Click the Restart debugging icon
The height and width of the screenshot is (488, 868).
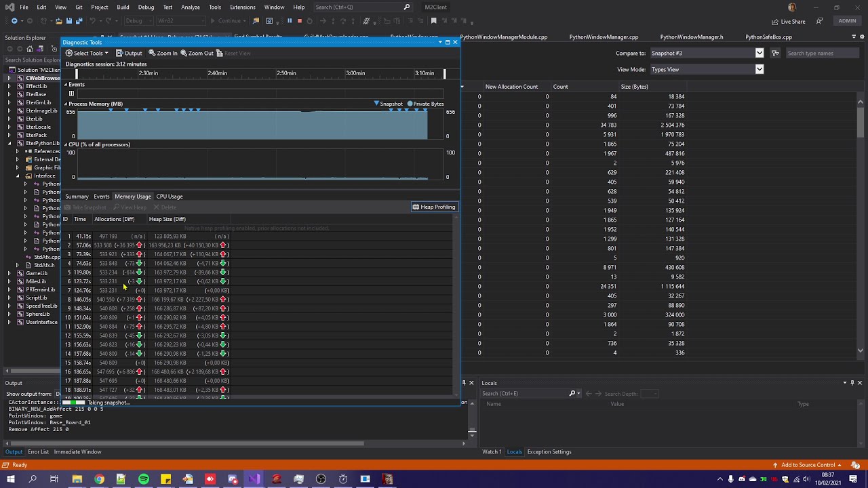coord(309,21)
